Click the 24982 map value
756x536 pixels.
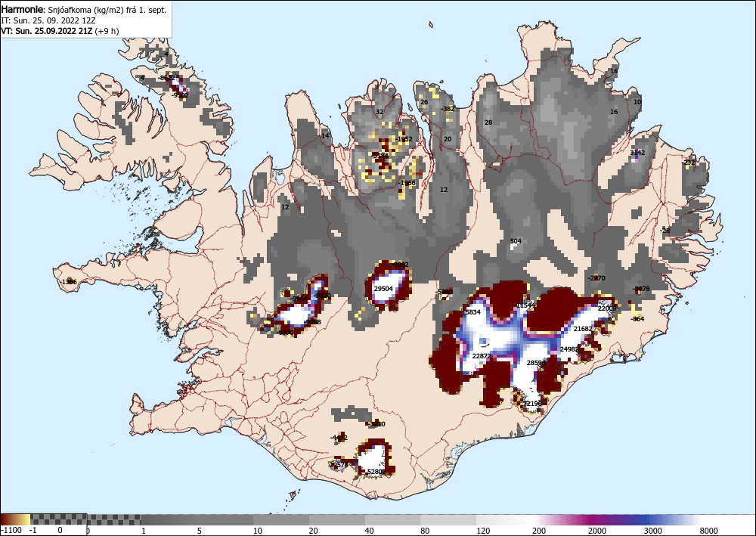coord(569,349)
